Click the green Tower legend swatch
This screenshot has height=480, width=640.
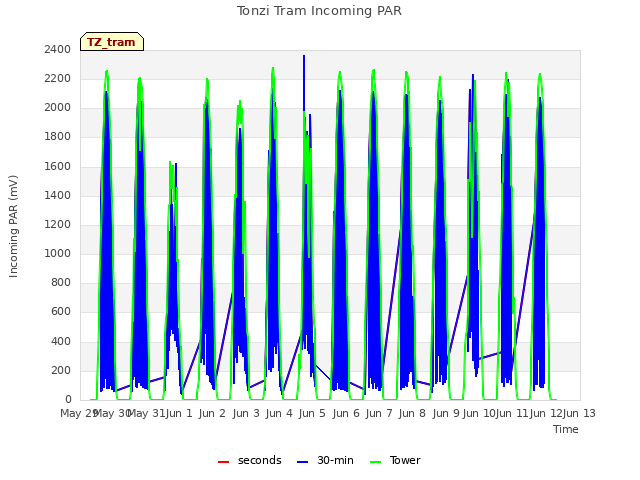click(375, 462)
